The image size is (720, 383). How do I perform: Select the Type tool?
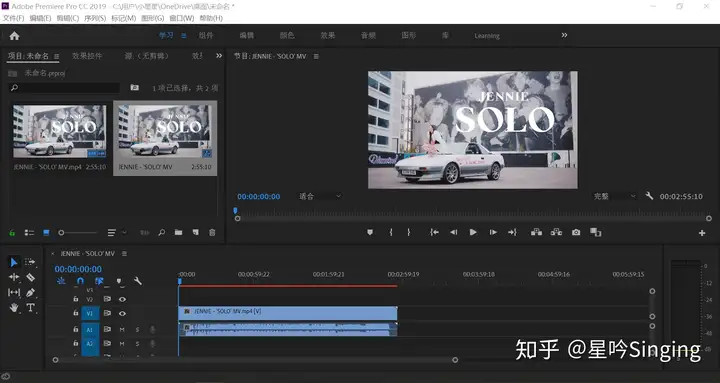[x=30, y=307]
